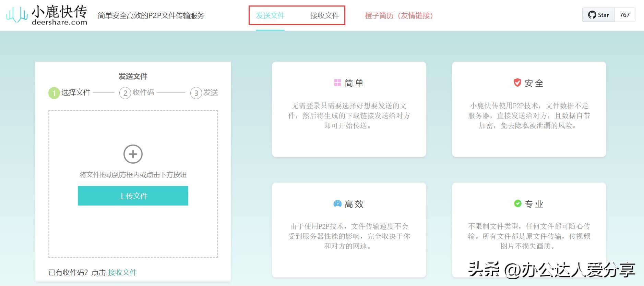644x286 pixels.
Task: Click the 安全 card description paragraph
Action: [x=529, y=116]
